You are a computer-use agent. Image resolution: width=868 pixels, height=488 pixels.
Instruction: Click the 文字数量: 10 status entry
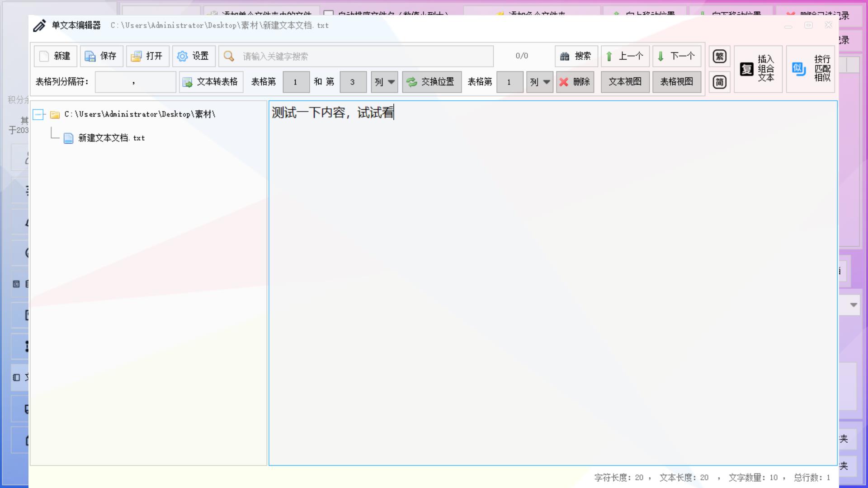coord(753,478)
